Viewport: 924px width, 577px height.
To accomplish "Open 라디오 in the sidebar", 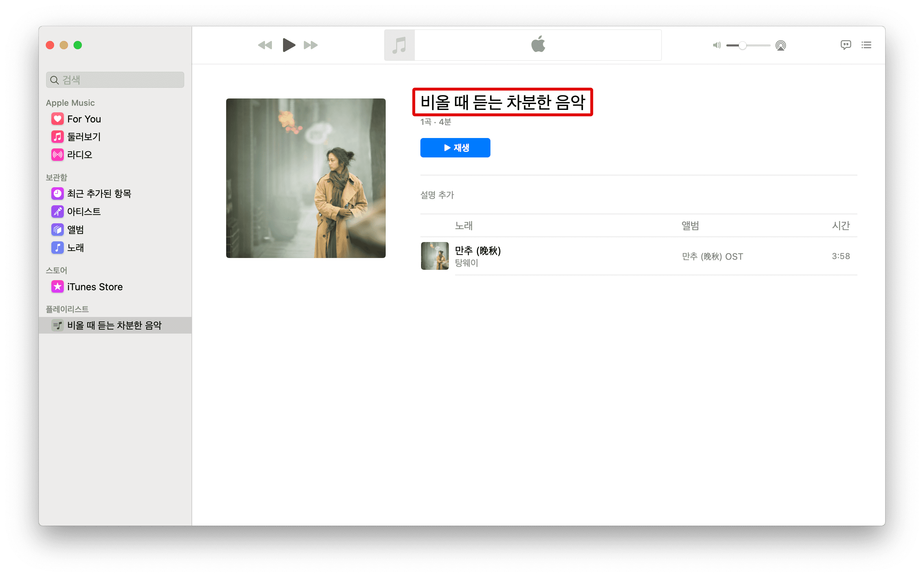I will [x=79, y=155].
